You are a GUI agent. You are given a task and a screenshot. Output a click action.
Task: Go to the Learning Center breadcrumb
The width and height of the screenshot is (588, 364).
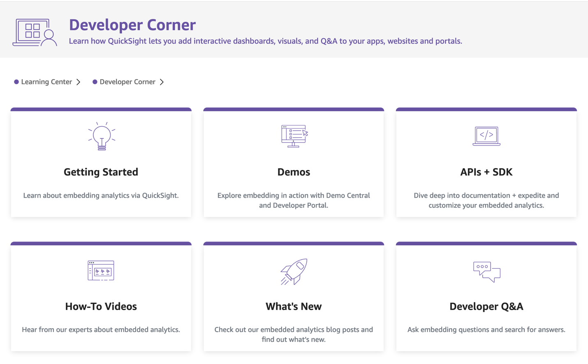(46, 82)
